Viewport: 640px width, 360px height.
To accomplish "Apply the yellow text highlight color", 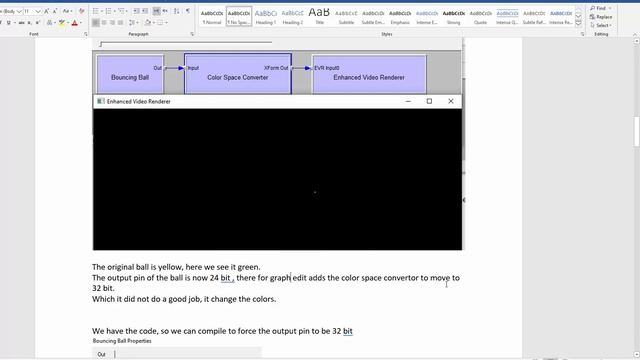I will pyautogui.click(x=61, y=23).
